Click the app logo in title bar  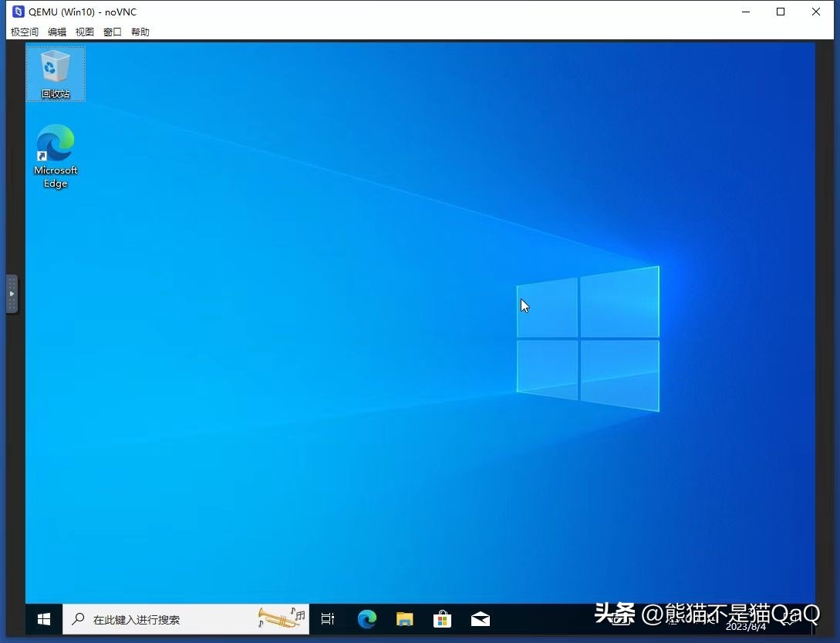(18, 12)
